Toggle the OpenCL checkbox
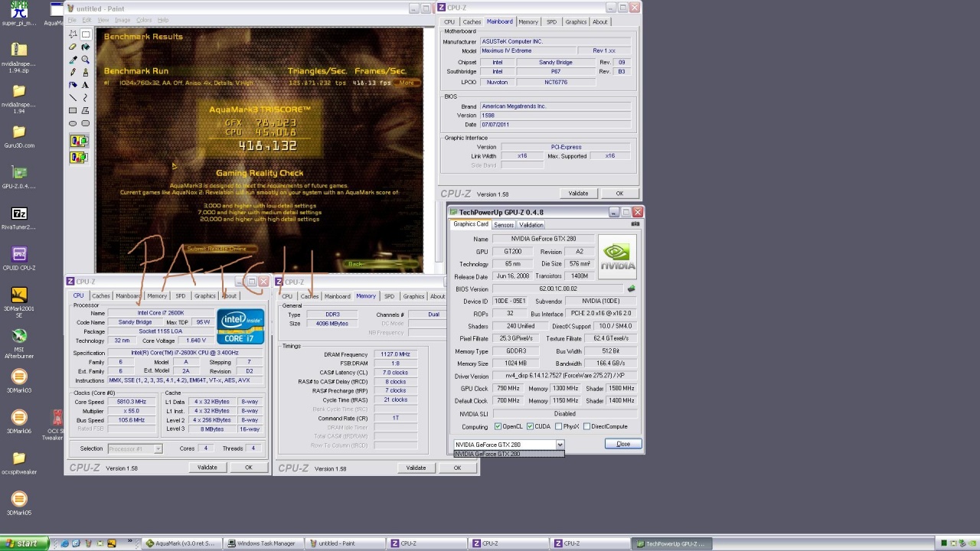Viewport: 980px width, 551px height. (498, 426)
